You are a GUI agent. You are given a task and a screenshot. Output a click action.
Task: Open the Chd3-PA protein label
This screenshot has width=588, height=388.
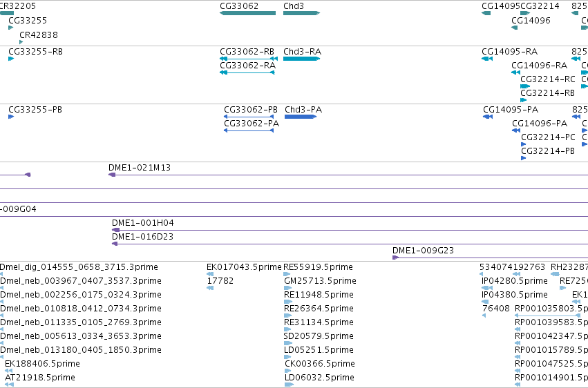click(x=303, y=109)
